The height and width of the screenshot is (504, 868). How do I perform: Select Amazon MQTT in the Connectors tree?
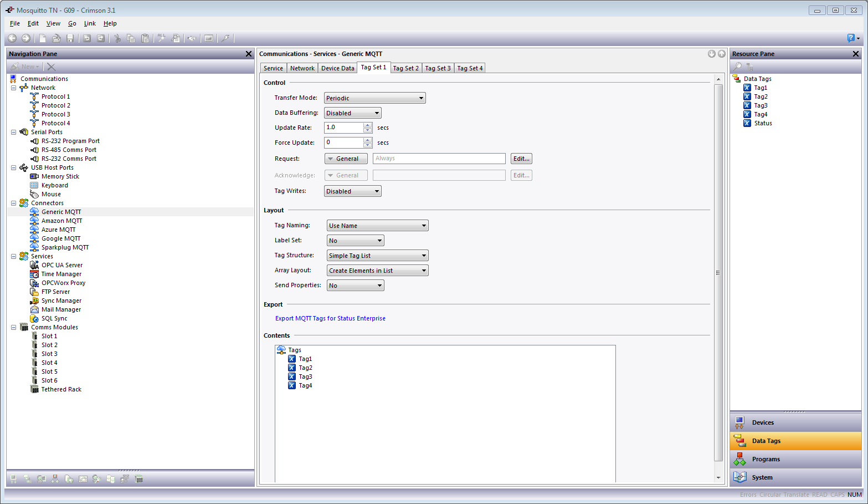(x=61, y=221)
